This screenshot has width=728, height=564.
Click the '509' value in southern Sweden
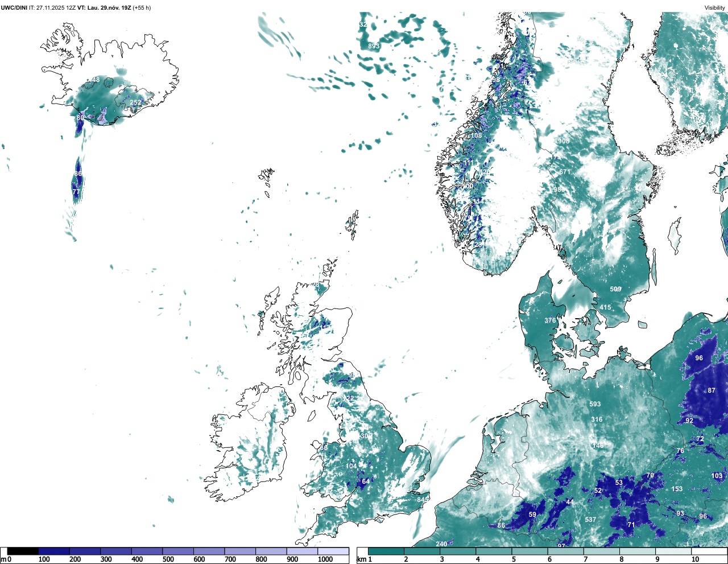(x=615, y=289)
